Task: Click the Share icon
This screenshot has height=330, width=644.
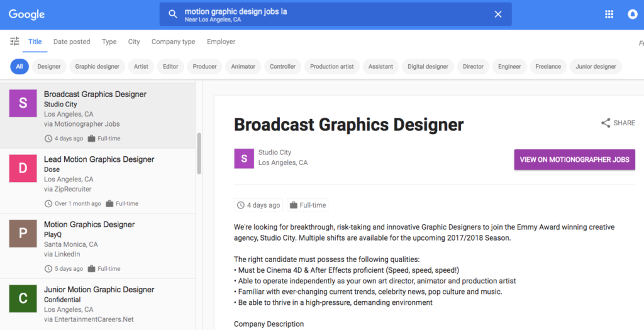Action: click(x=606, y=123)
